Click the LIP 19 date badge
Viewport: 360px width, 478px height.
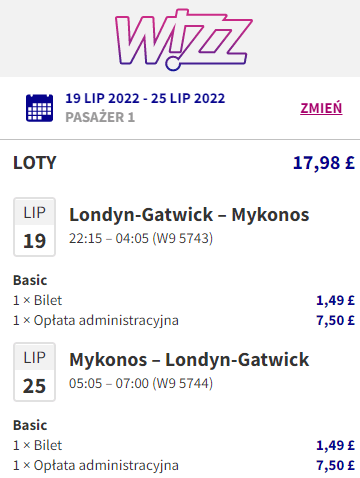pos(34,227)
